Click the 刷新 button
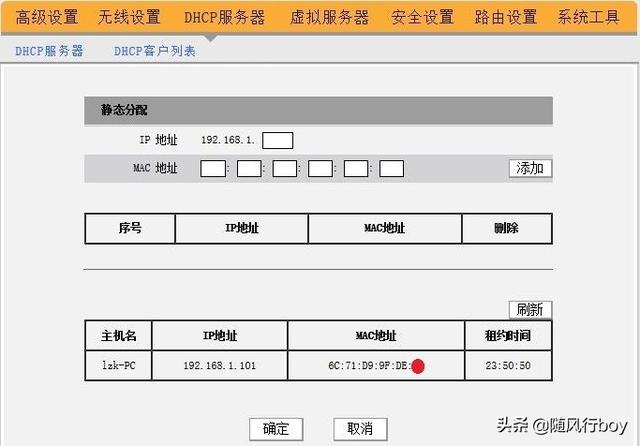 click(x=530, y=310)
